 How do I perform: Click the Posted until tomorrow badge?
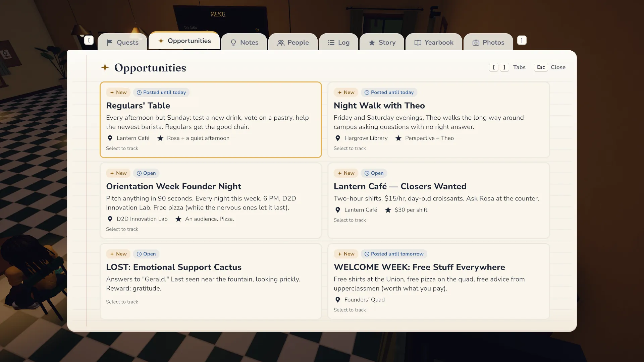pos(394,254)
